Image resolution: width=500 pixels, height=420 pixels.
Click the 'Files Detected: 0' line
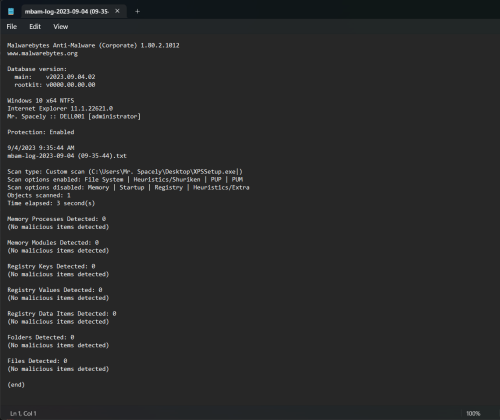point(37,361)
